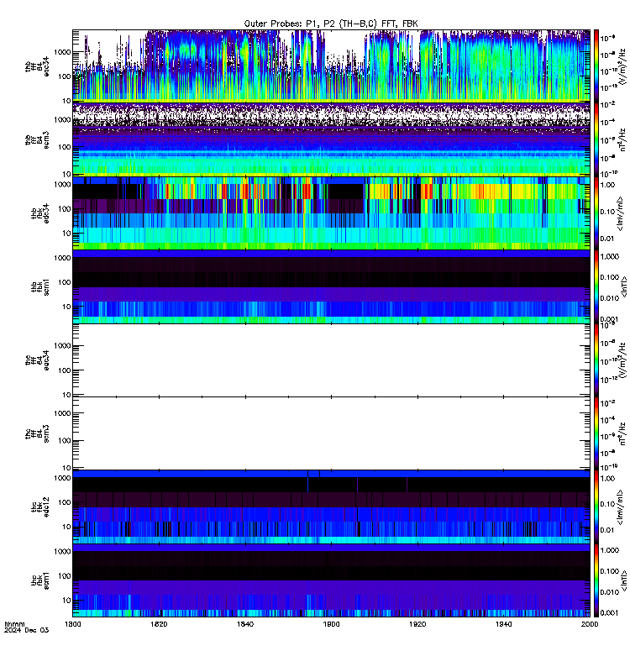The height and width of the screenshot is (672, 630).
Task: Click the 'nT²/Hz' units label of thb scm3 color bar
Action: coord(622,140)
